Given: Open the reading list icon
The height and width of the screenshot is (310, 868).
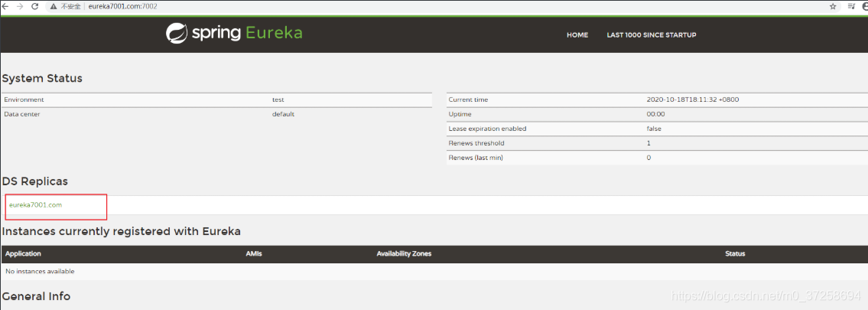Looking at the screenshot, I should tap(851, 7).
